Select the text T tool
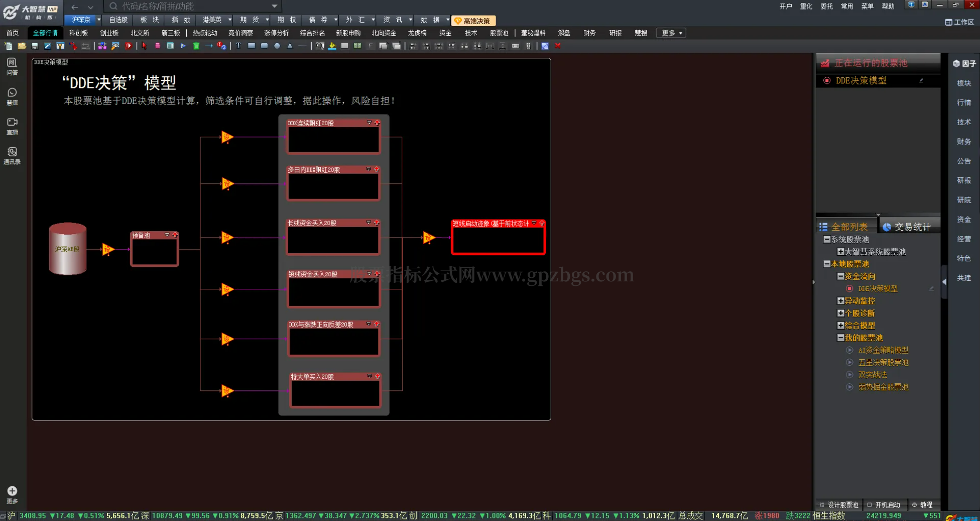 tap(238, 46)
